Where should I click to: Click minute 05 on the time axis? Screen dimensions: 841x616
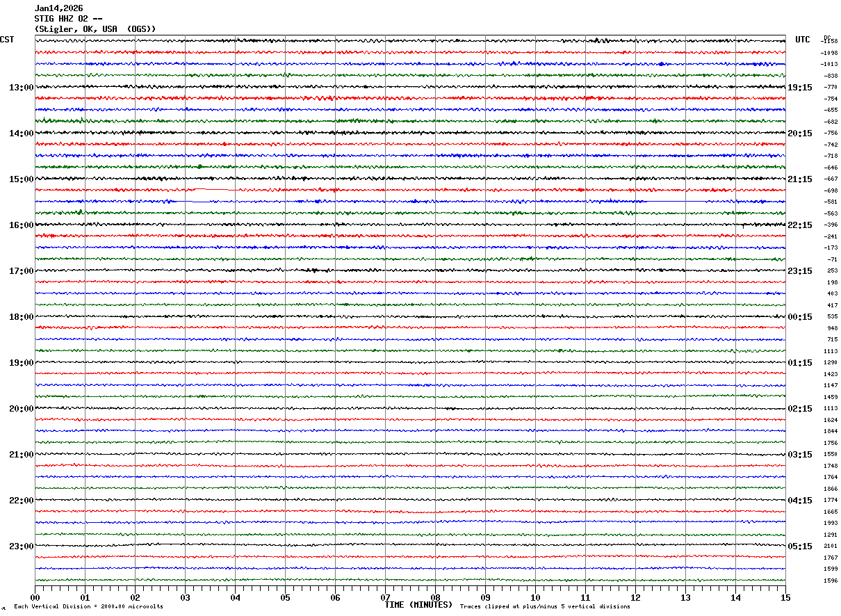point(285,597)
